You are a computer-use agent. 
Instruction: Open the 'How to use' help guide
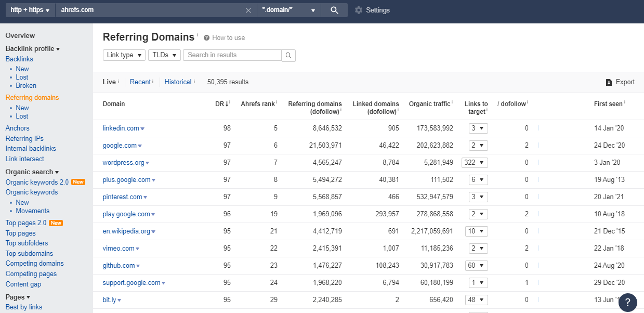pos(224,37)
